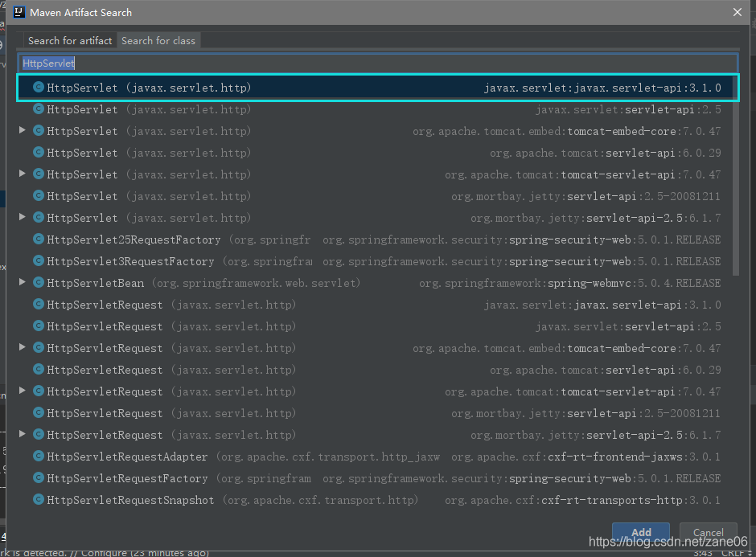Viewport: 756px width, 557px height.
Task: Select 'javax.servlet:javax.servlet-api:3.1.0' HttpServlet result text
Action: [602, 88]
